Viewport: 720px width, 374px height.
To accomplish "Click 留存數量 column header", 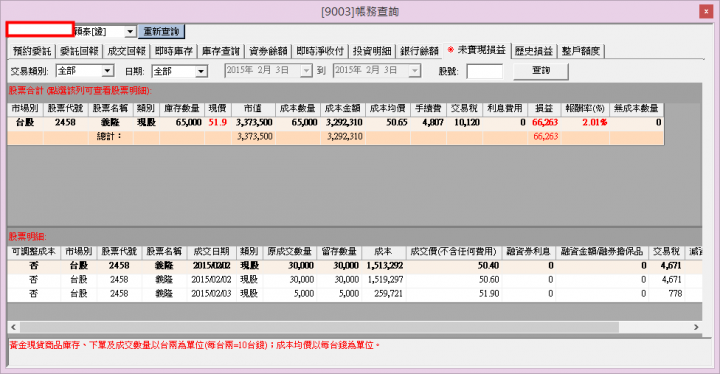I will coord(339,251).
